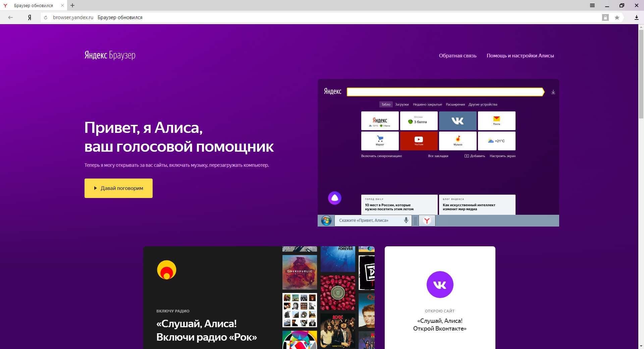Viewport: 644px width, 349px height.
Task: Close the "Браузер обновился" tab
Action: point(62,5)
